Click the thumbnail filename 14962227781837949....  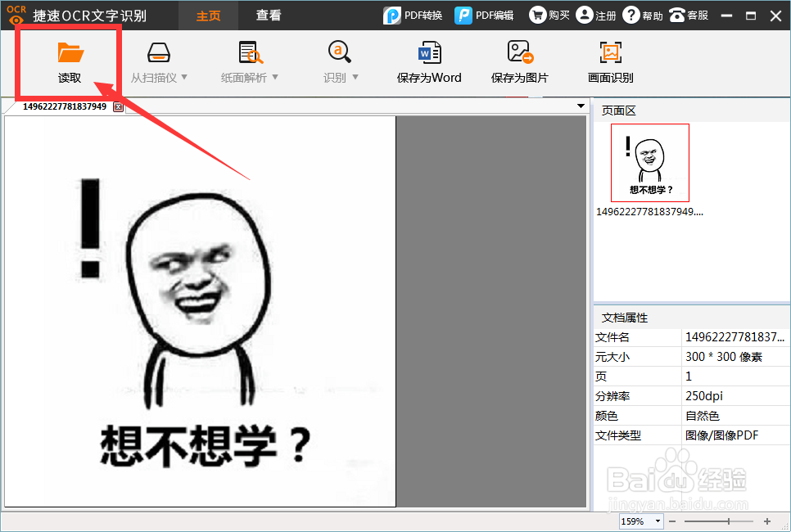(x=649, y=212)
